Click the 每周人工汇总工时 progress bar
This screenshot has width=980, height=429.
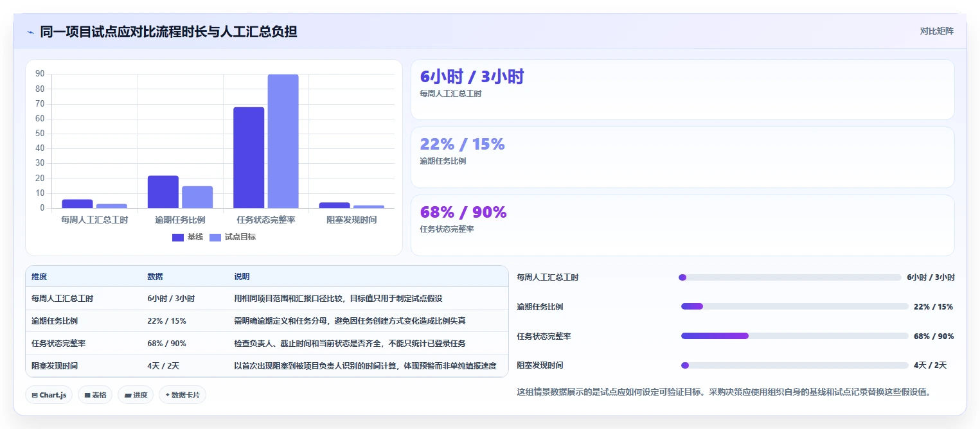790,277
